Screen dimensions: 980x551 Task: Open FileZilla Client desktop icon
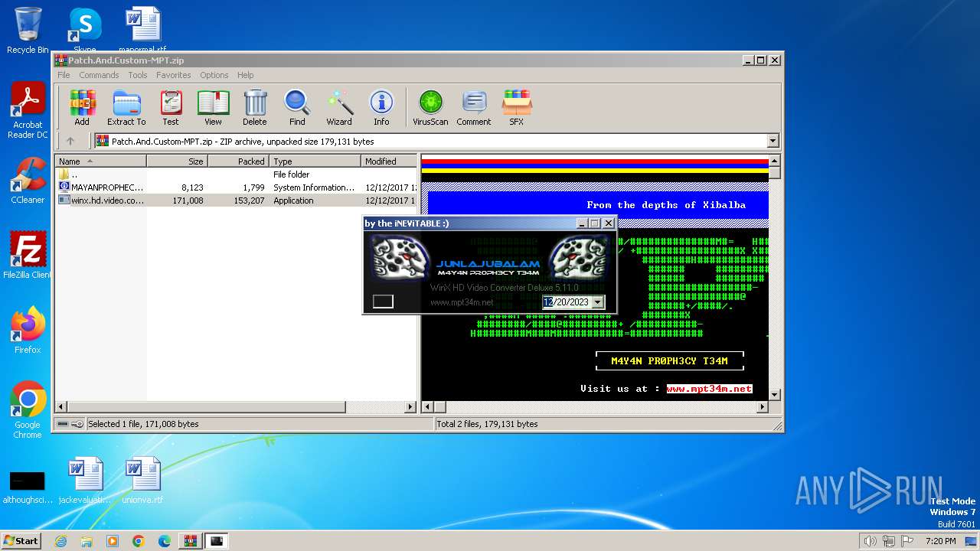pos(28,255)
